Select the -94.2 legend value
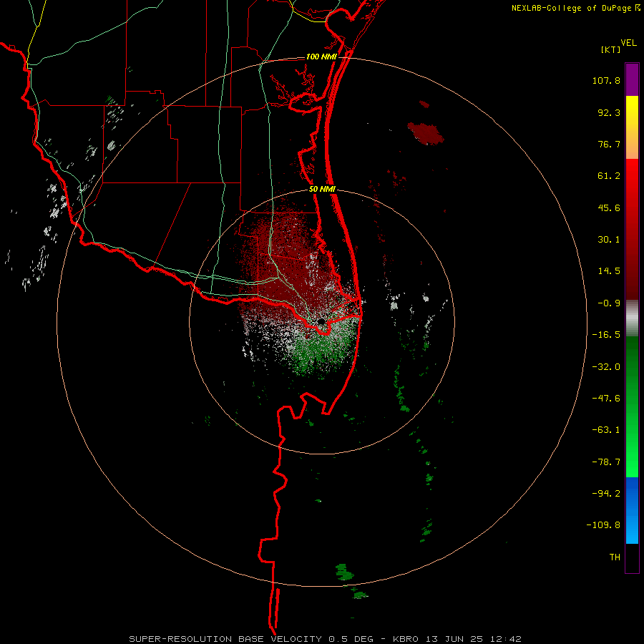 606,494
